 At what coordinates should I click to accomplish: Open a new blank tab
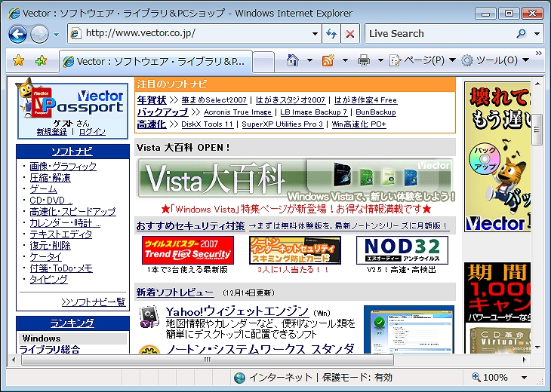click(263, 63)
